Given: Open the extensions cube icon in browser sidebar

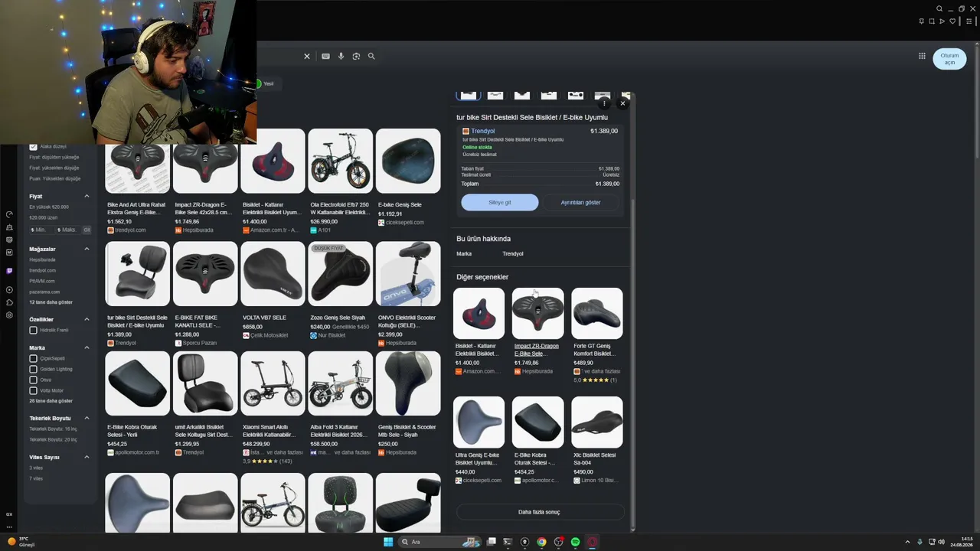Looking at the screenshot, I should click(x=9, y=302).
